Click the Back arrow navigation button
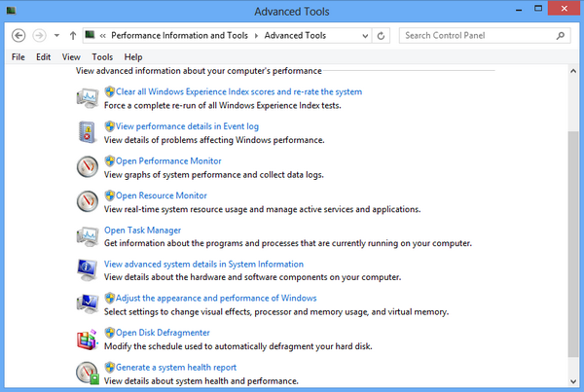The image size is (584, 392). pyautogui.click(x=18, y=36)
